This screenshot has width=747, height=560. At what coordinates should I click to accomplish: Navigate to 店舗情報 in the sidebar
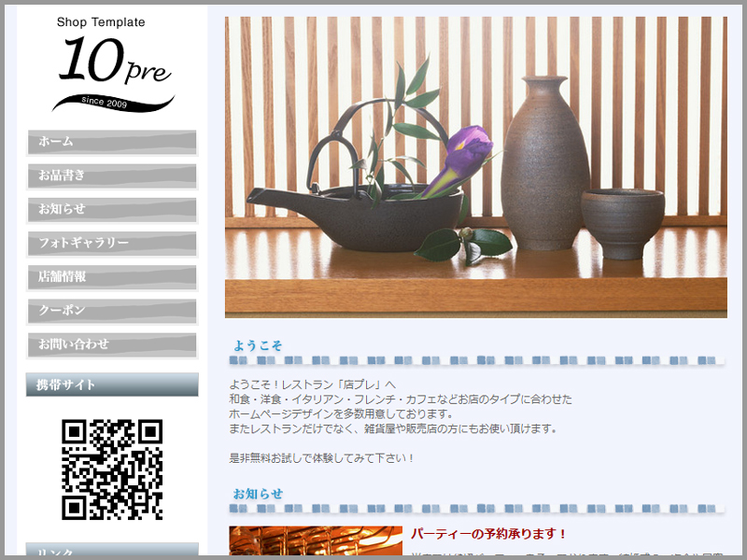click(112, 277)
